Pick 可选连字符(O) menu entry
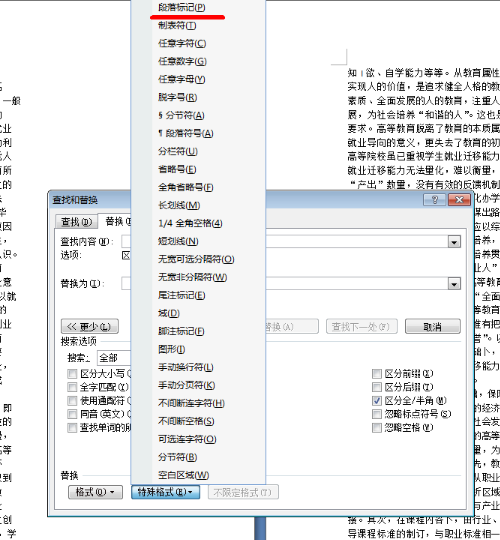Image resolution: width=500 pixels, height=540 pixels. click(x=187, y=439)
